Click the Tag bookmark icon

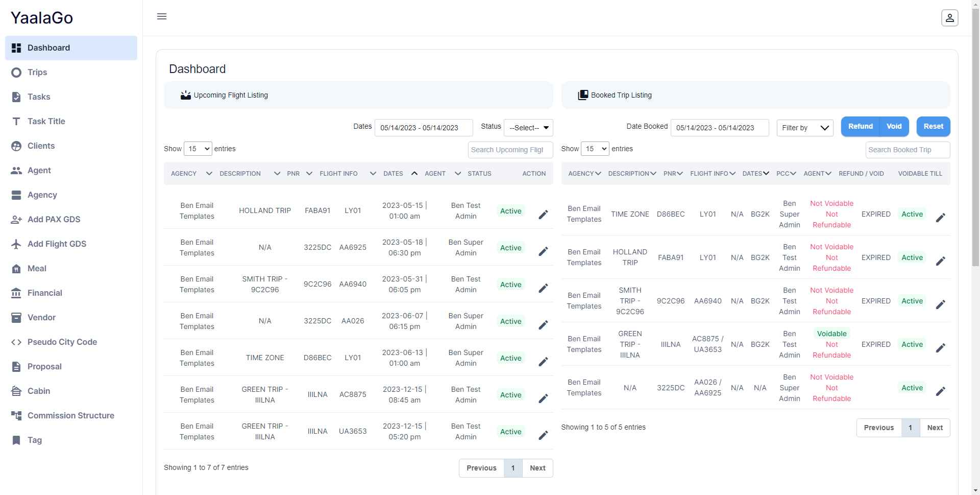pyautogui.click(x=16, y=440)
